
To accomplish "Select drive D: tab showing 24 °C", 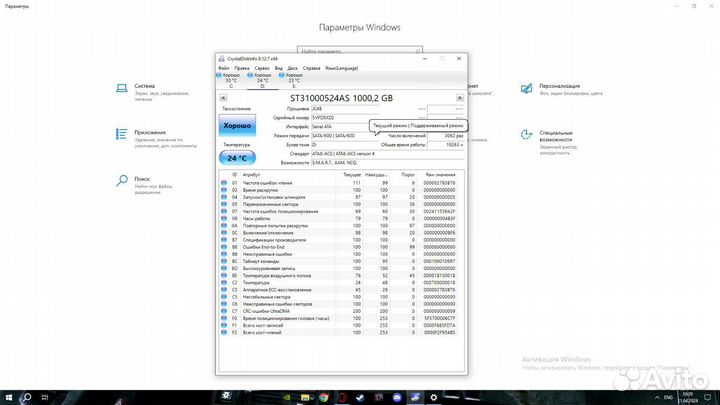I will (263, 80).
